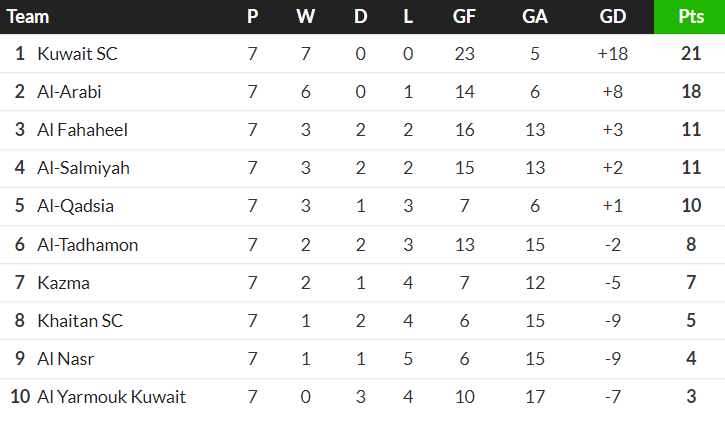Click the Al-Qadsia team name

click(75, 206)
